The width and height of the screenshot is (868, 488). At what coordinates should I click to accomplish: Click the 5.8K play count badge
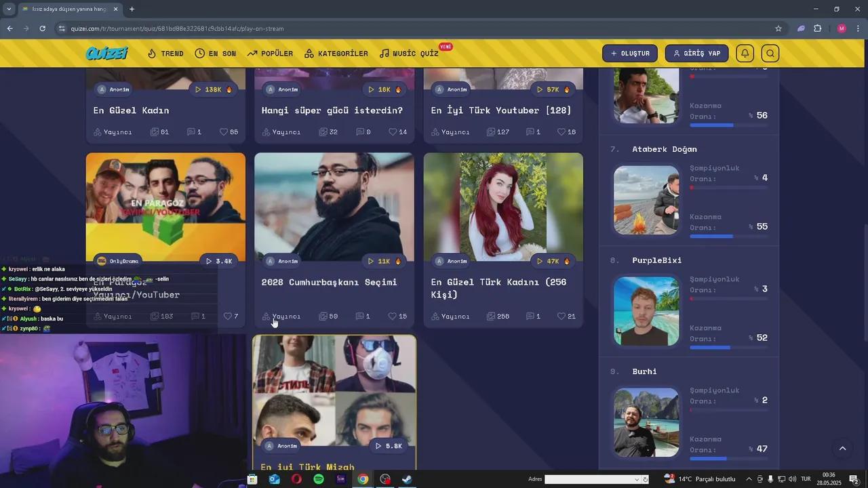(x=389, y=446)
